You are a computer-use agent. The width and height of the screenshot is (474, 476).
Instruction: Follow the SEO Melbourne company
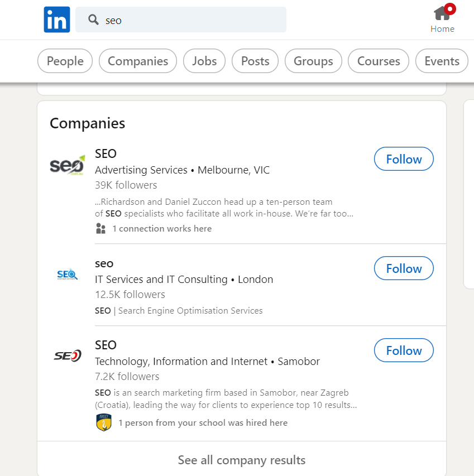tap(403, 158)
